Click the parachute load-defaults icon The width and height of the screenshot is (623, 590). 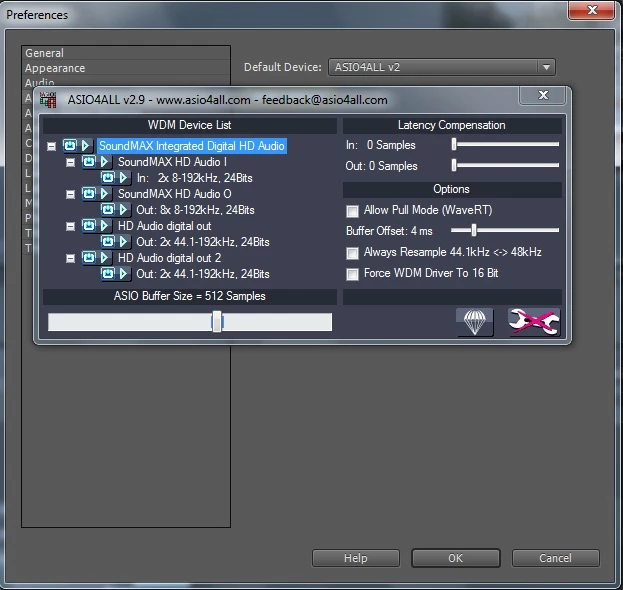pos(475,322)
